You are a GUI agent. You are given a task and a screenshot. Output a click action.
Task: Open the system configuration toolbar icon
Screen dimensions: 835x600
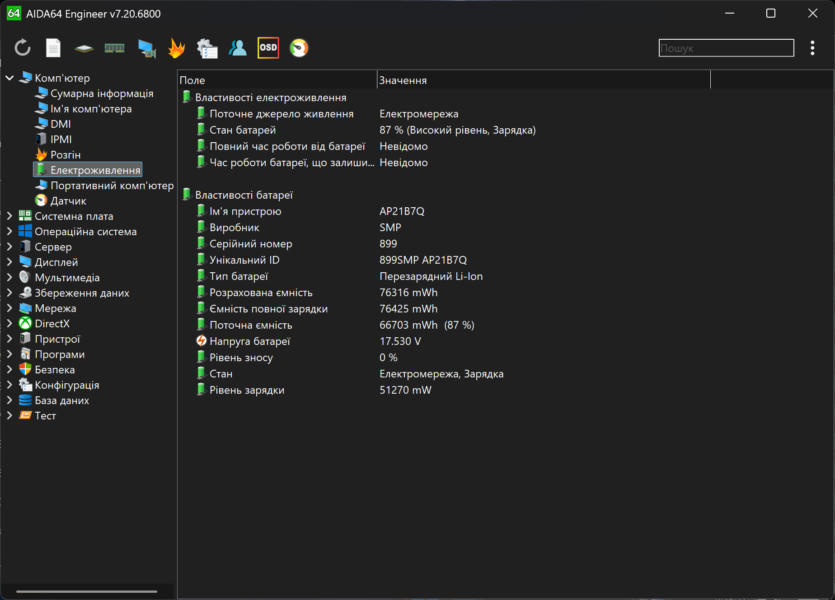(x=207, y=48)
